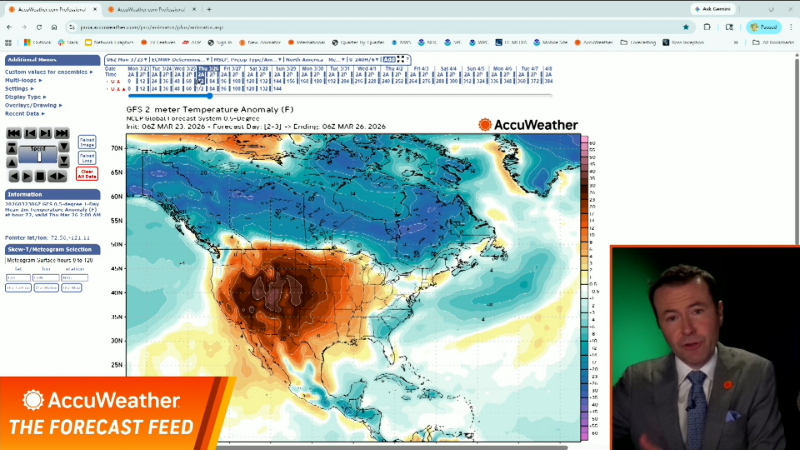Click the Lat input field
This screenshot has height=450, width=800.
click(18, 277)
